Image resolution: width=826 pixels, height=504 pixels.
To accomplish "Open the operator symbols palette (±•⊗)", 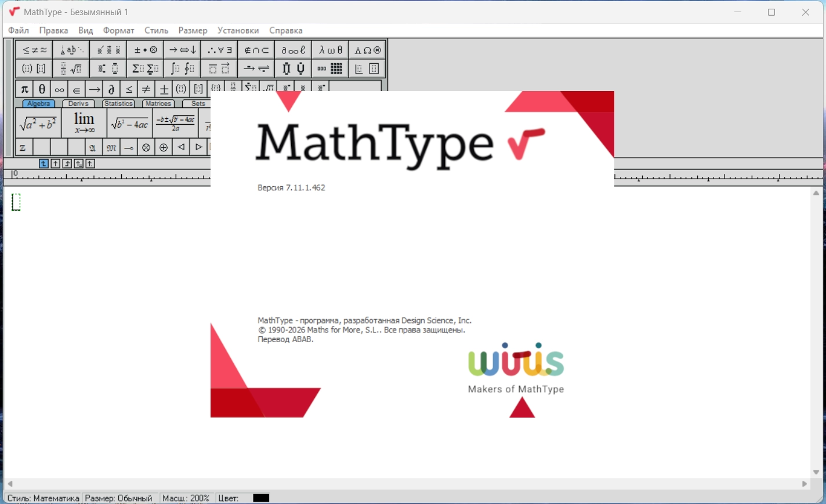I will [x=146, y=50].
